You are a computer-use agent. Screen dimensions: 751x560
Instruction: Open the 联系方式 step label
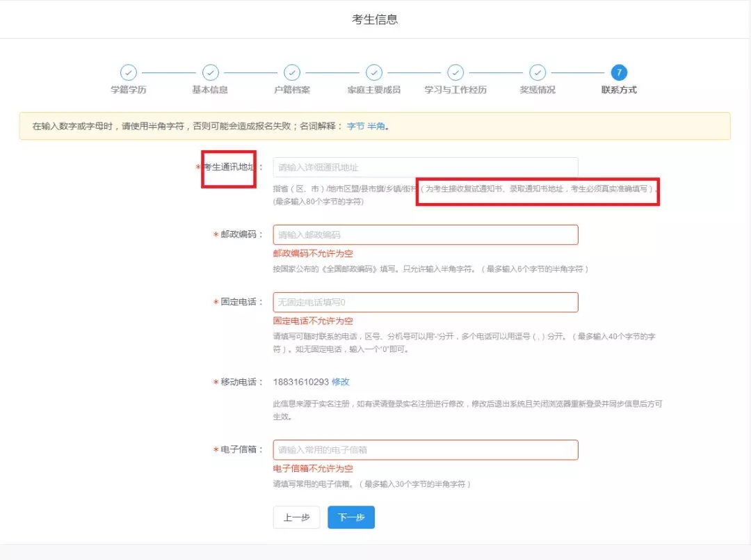point(619,90)
